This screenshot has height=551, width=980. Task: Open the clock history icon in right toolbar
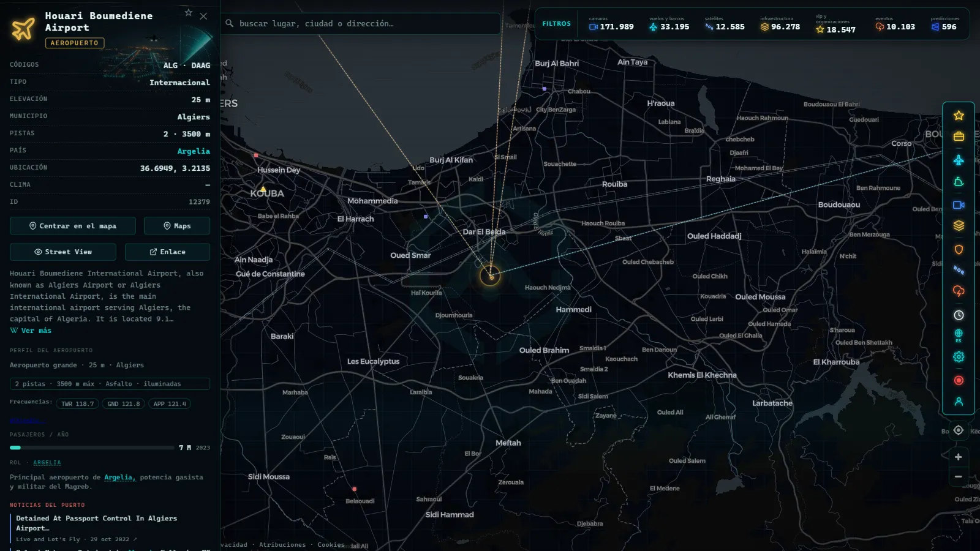coord(959,315)
